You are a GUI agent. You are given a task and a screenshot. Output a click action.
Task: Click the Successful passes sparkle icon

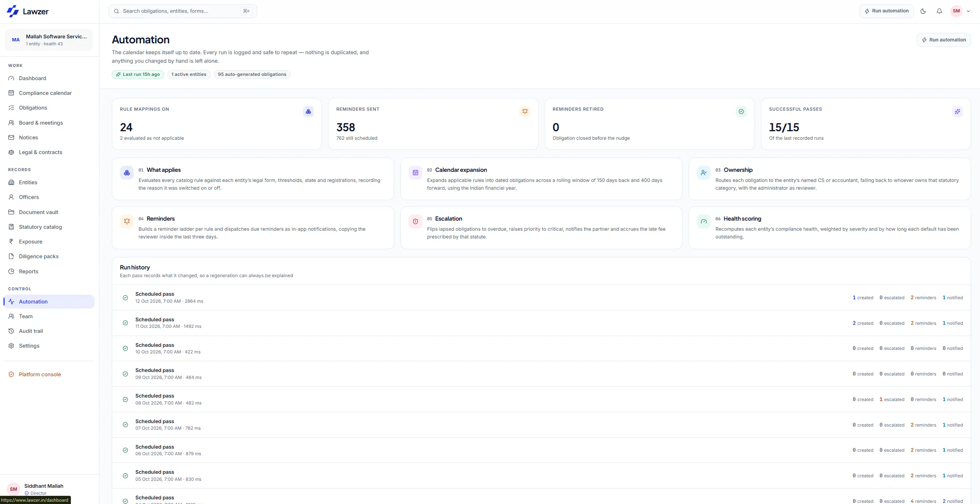point(958,111)
